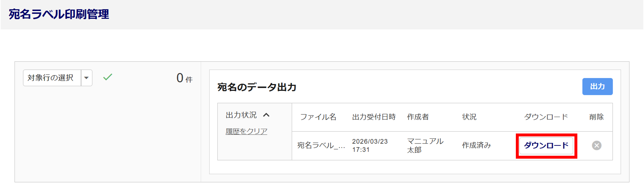The image size is (644, 188).
Task: Click the 宛名ラベル印刷管理 page title
Action: [x=59, y=15]
